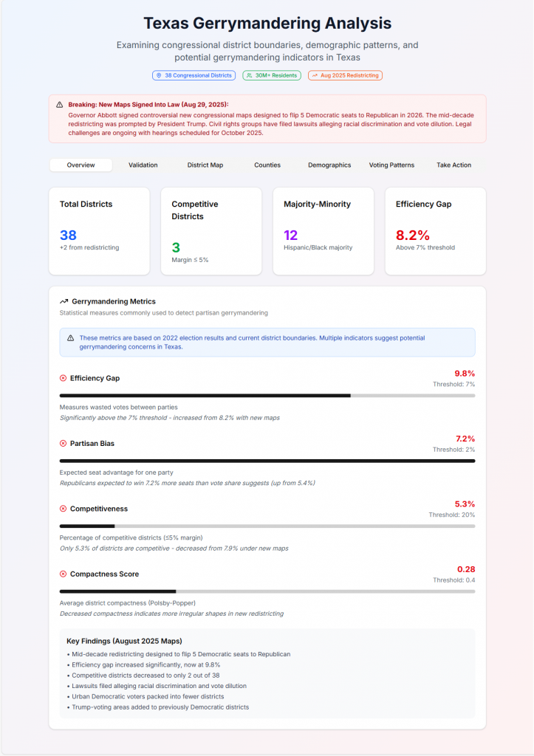Screen dimensions: 534x756
Task: Click the trending icon beside Gerrymandering Metrics
Action: point(64,301)
